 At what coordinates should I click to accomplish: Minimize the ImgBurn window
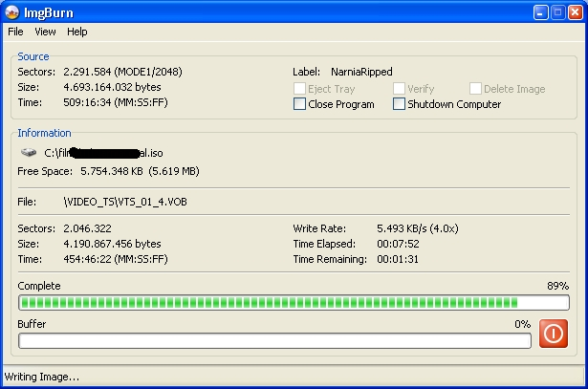click(540, 12)
